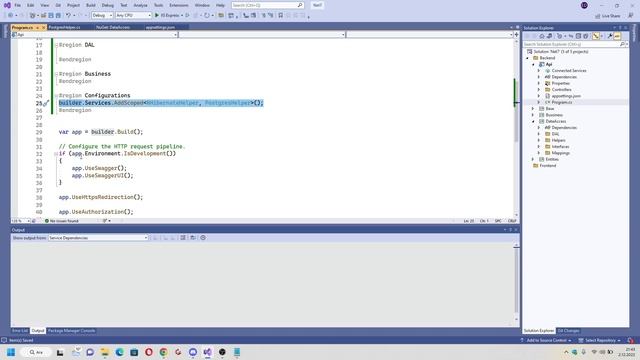Click the Save All toolbar icon
Image resolution: width=640 pixels, height=360 pixels.
coord(58,15)
